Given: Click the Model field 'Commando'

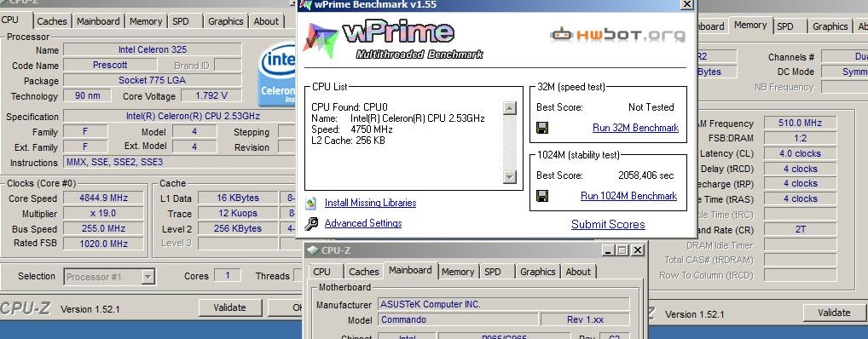Looking at the screenshot, I should point(458,319).
